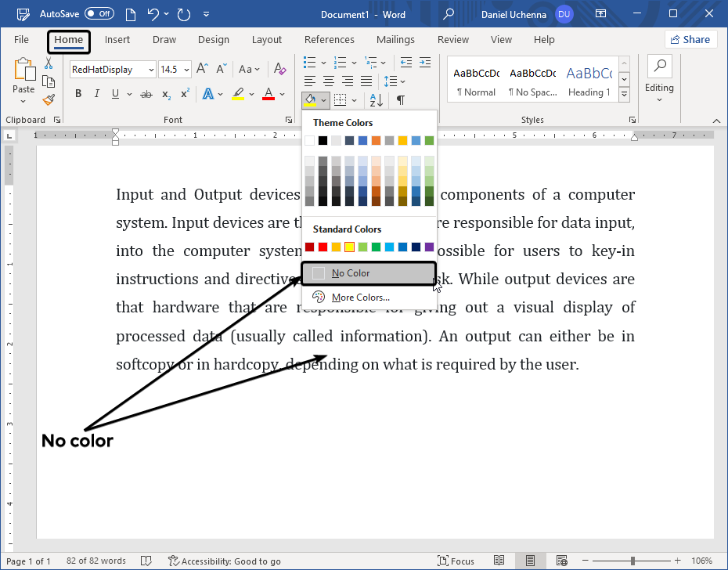Open the font size dropdown
Screen dimensions: 728x570
tap(186, 70)
